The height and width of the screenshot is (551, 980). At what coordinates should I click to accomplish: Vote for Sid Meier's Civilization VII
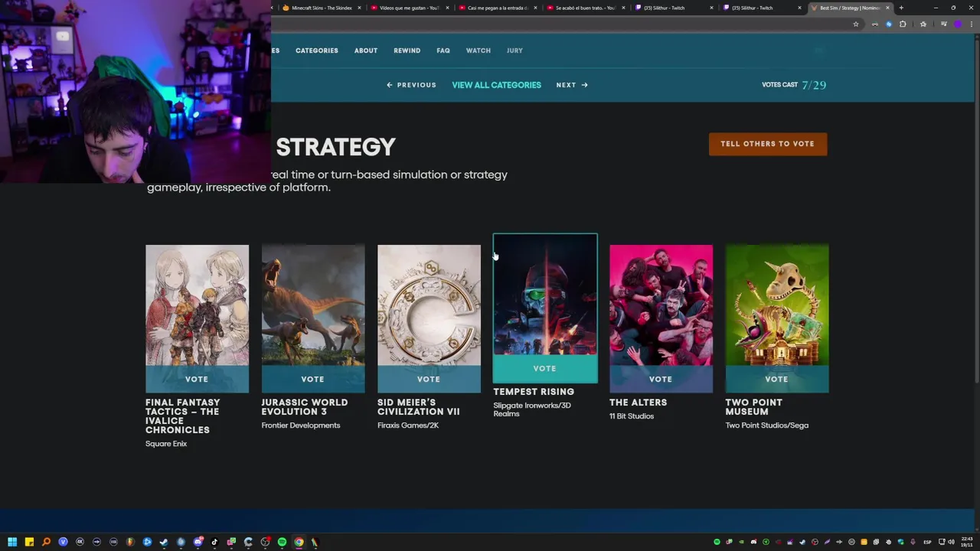pyautogui.click(x=429, y=379)
